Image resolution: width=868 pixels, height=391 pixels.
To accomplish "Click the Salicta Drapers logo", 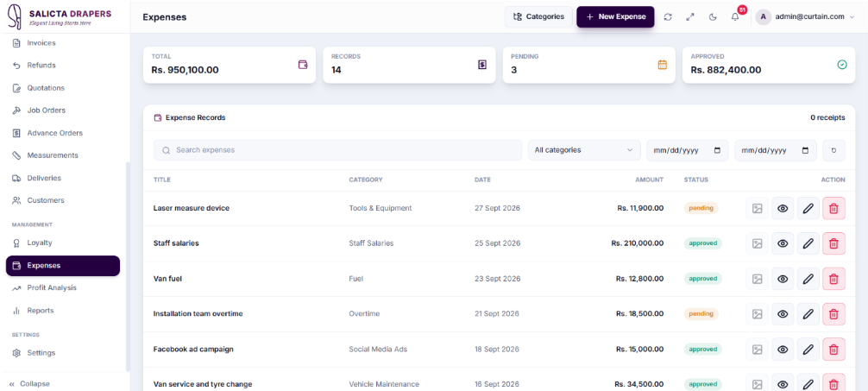I will coord(60,16).
